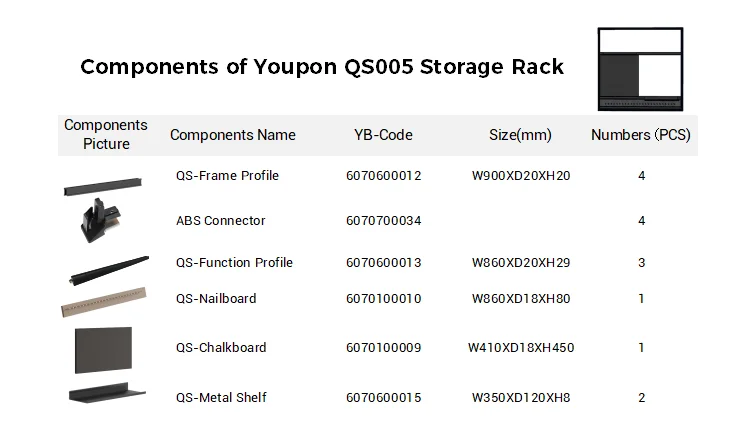
Task: Click the Numbers (PCS) column header
Action: [641, 135]
